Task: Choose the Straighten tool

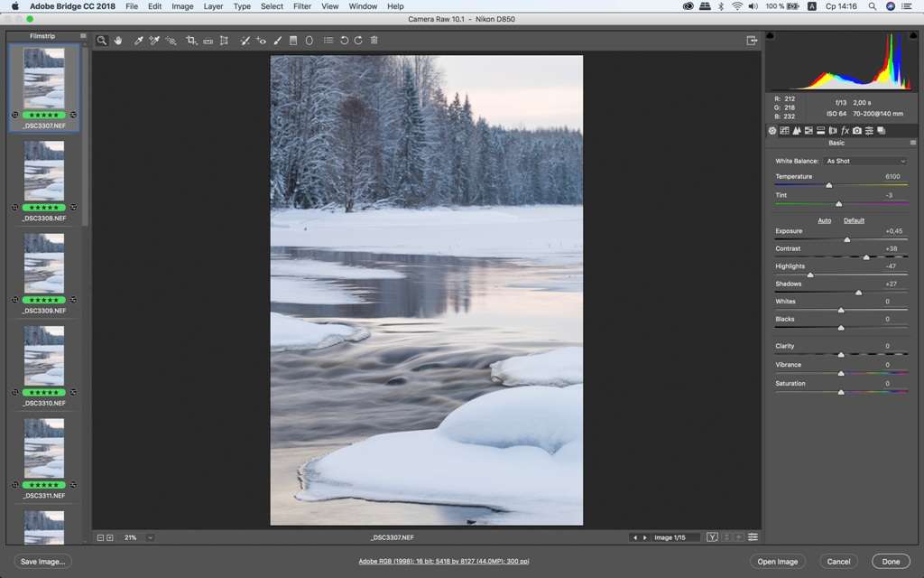Action: tap(208, 41)
